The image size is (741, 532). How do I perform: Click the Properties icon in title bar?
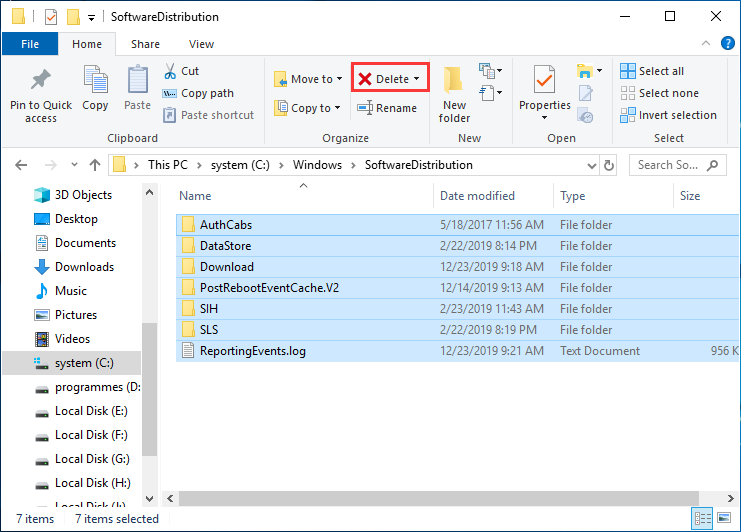click(51, 17)
